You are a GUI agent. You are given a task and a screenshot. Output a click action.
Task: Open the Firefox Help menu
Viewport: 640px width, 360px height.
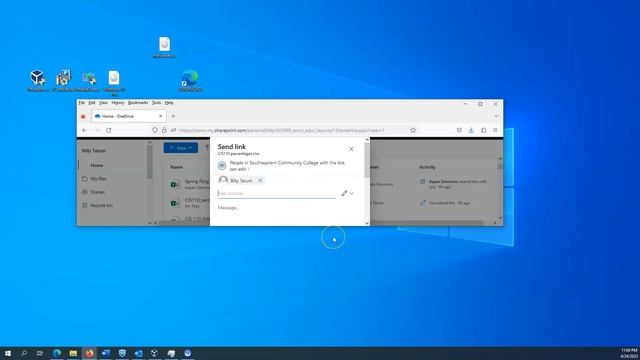click(x=169, y=103)
